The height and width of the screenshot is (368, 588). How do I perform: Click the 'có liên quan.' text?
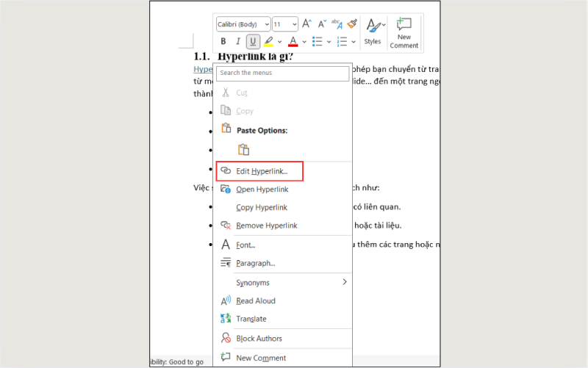[x=377, y=207]
